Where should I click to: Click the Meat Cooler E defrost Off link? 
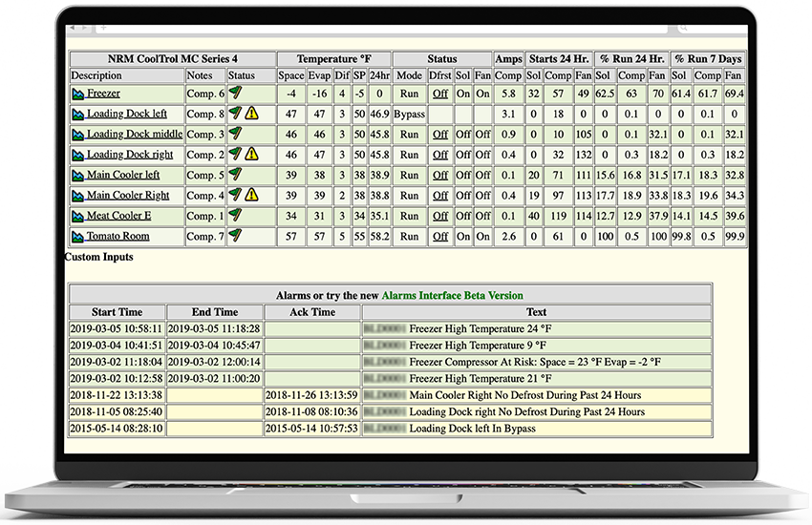[440, 216]
